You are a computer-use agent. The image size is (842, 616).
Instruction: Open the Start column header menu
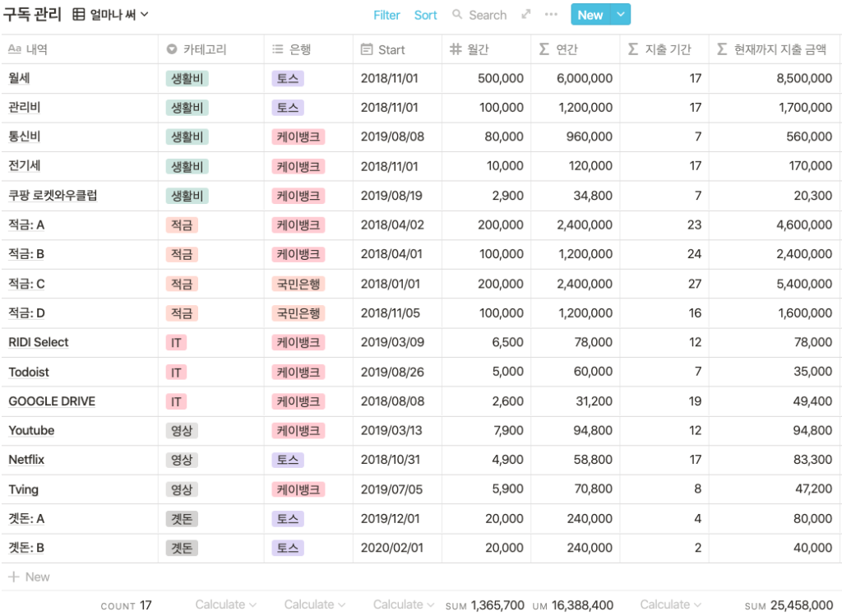pos(397,49)
